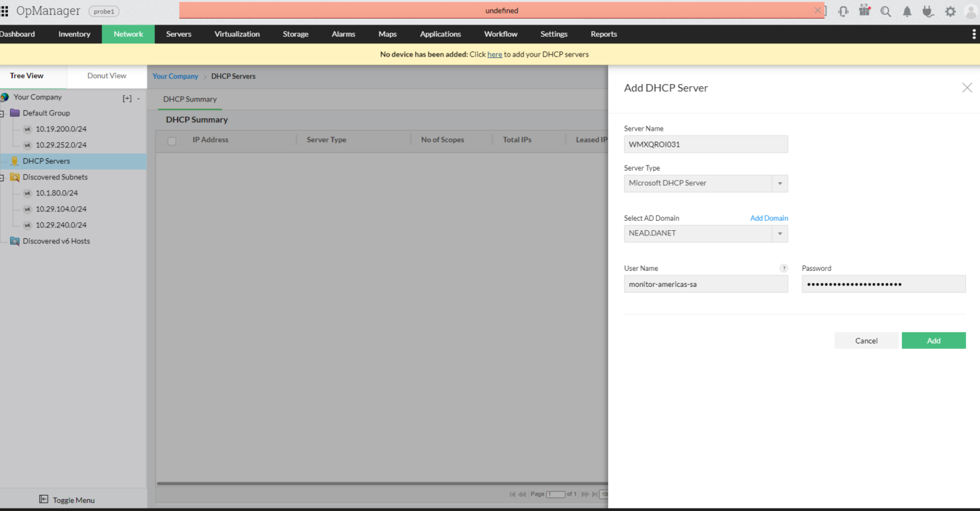Go to last page of DHCP table

pyautogui.click(x=594, y=494)
